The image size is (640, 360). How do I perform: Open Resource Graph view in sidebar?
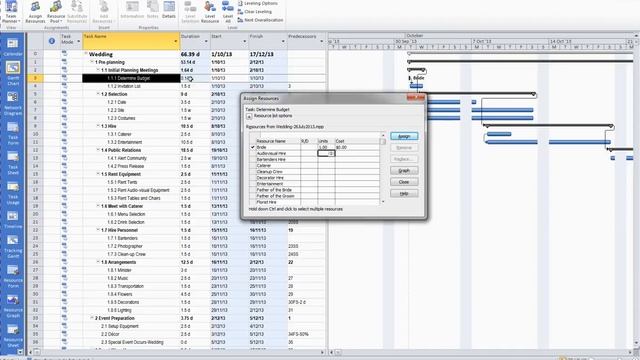pos(13,306)
